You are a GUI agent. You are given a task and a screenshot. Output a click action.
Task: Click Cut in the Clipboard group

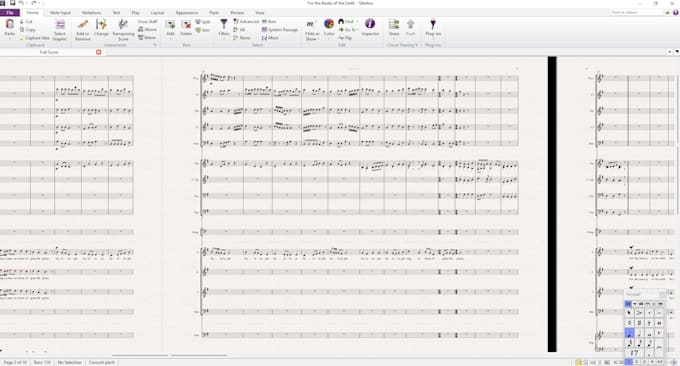[x=26, y=21]
